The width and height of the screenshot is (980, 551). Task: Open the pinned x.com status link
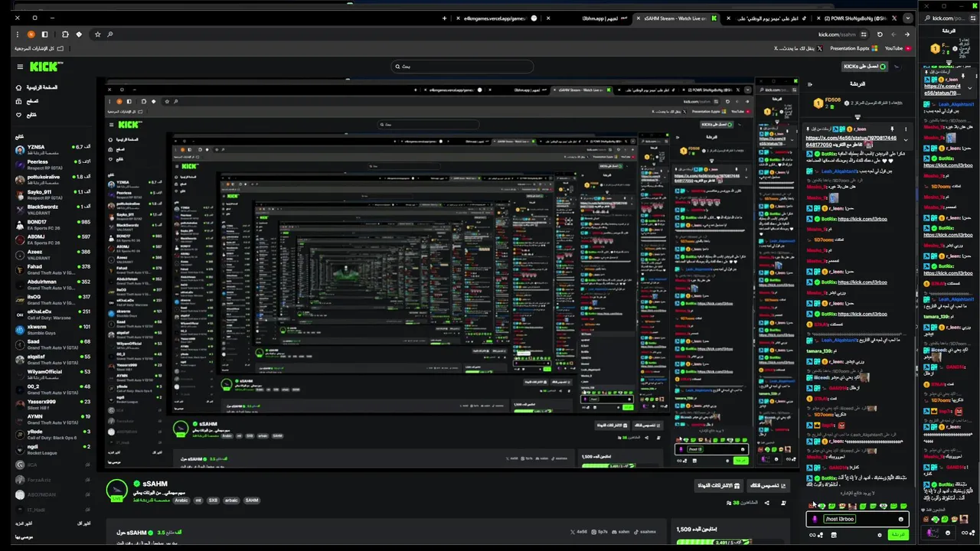(851, 141)
